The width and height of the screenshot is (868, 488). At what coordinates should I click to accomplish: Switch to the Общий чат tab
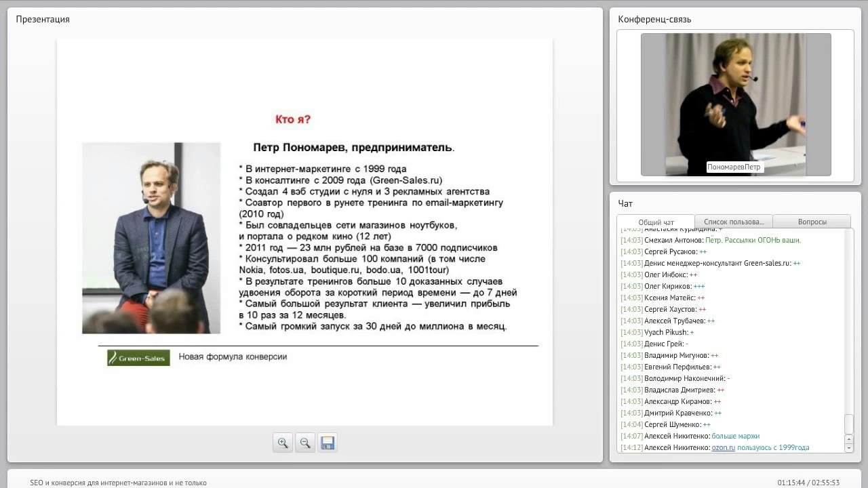pyautogui.click(x=656, y=222)
